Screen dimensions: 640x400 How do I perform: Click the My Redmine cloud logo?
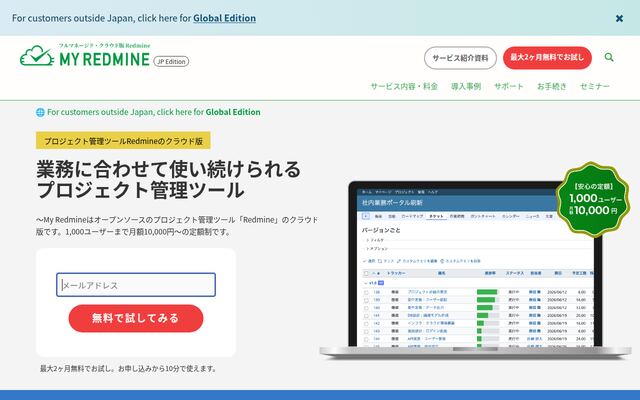click(85, 55)
